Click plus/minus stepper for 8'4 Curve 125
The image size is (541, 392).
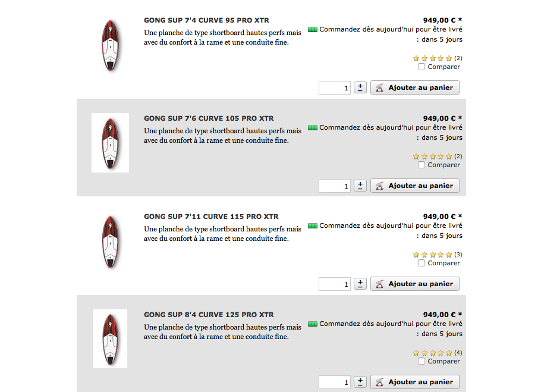(360, 382)
